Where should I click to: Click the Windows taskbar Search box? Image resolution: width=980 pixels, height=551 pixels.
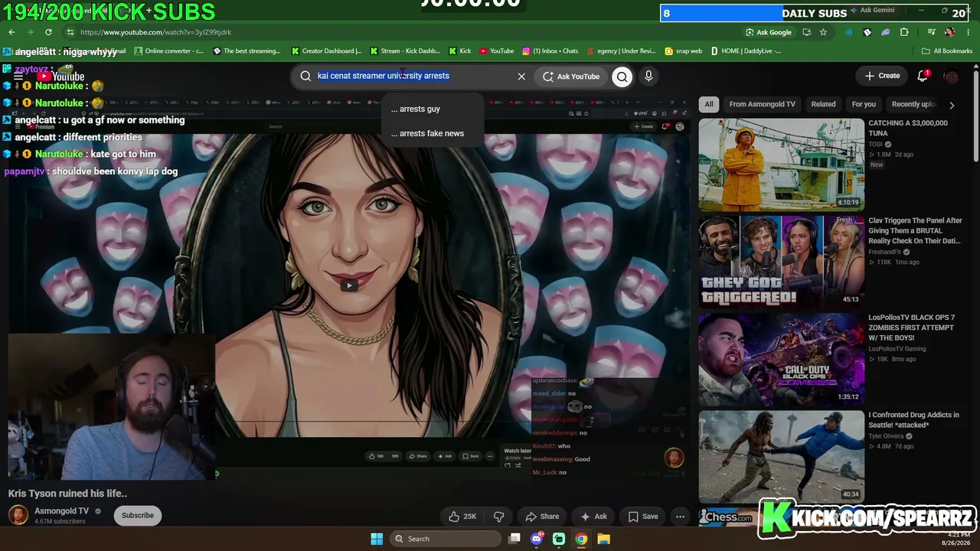445,539
